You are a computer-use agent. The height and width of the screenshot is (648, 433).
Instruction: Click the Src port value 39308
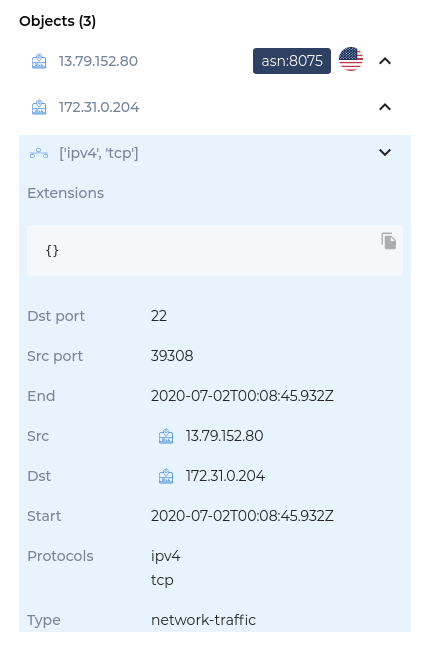(172, 356)
